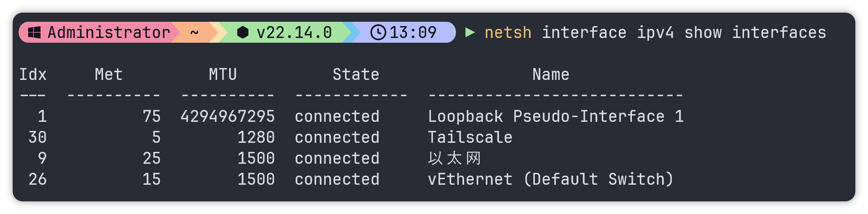
Task: Click the 13:09 time text
Action: 413,32
